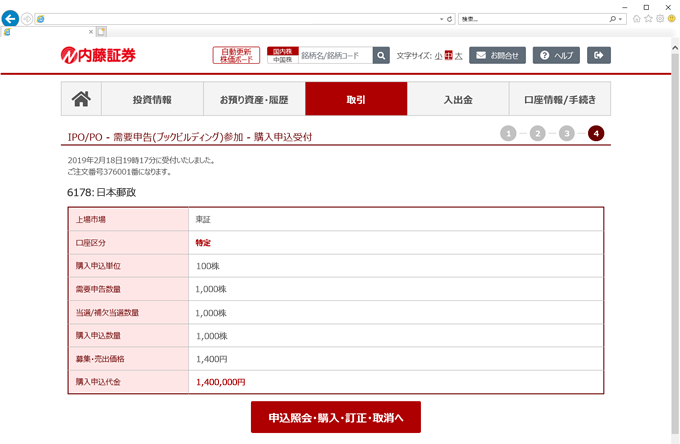Screen dimensions: 680x444
Task: Click the stock search magnifier button
Action: coord(381,55)
